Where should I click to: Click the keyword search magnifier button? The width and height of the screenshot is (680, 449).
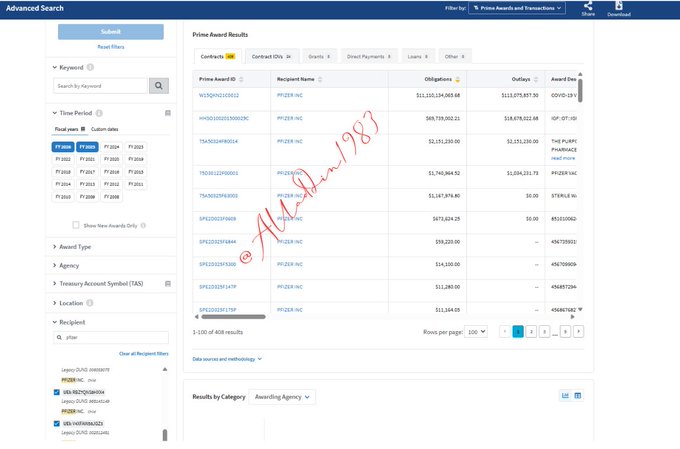click(x=159, y=86)
